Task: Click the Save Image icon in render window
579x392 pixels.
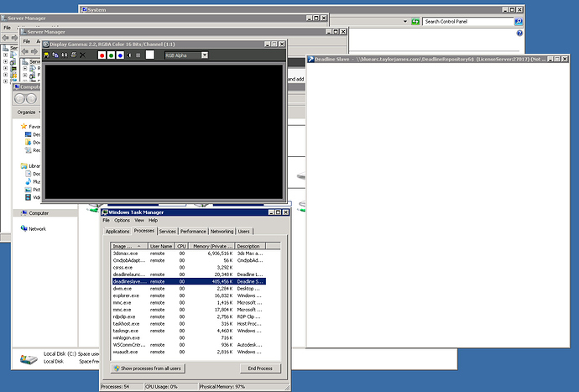Action: click(x=46, y=55)
